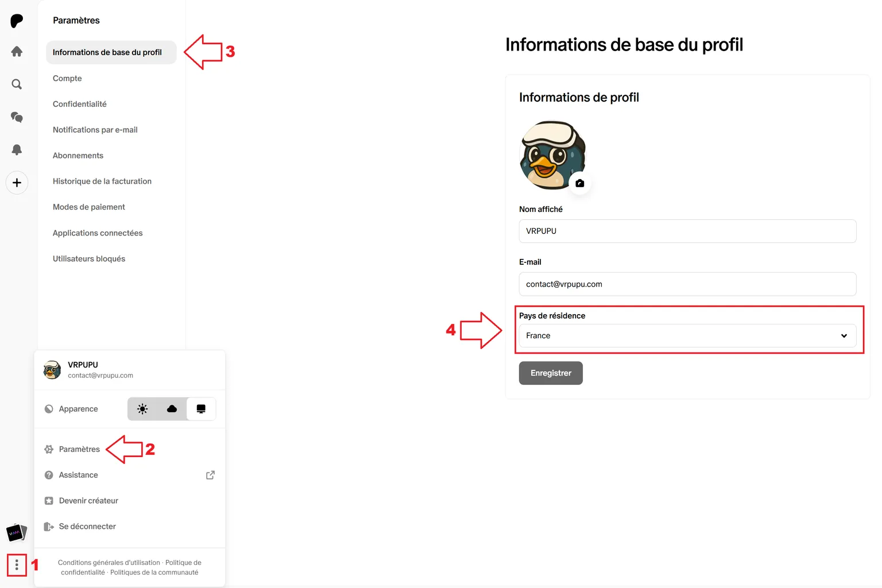
Task: Open Conditions générales d'utilisation link
Action: (x=109, y=563)
